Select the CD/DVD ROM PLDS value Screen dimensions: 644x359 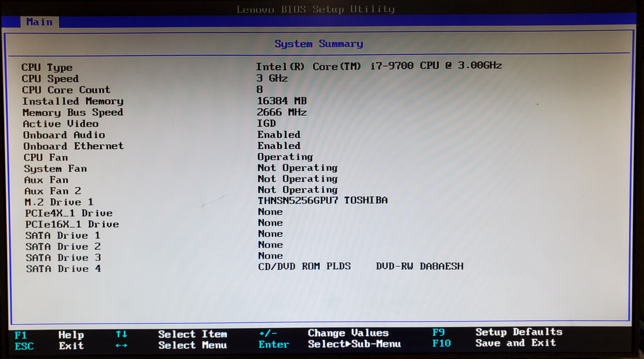pyautogui.click(x=305, y=267)
